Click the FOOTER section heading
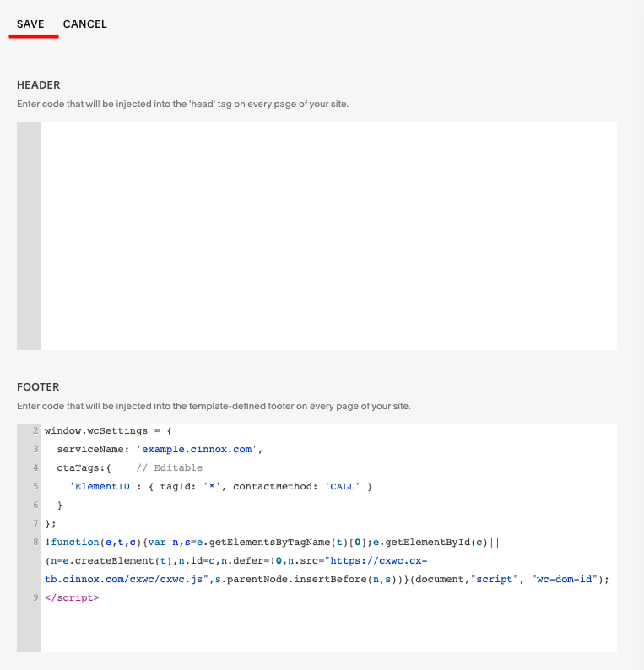Viewport: 644px width, 670px height. [38, 387]
